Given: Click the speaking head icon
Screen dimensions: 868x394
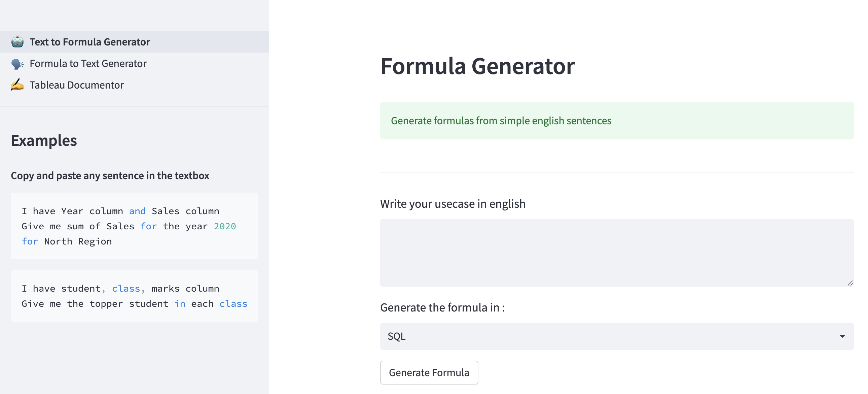Looking at the screenshot, I should pos(17,64).
